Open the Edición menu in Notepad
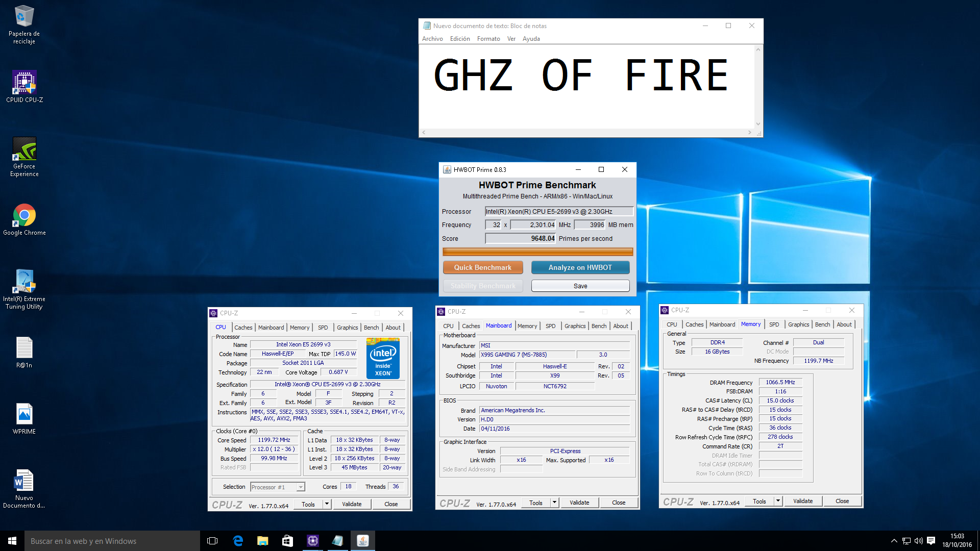Image resolution: width=980 pixels, height=551 pixels. pyautogui.click(x=460, y=39)
